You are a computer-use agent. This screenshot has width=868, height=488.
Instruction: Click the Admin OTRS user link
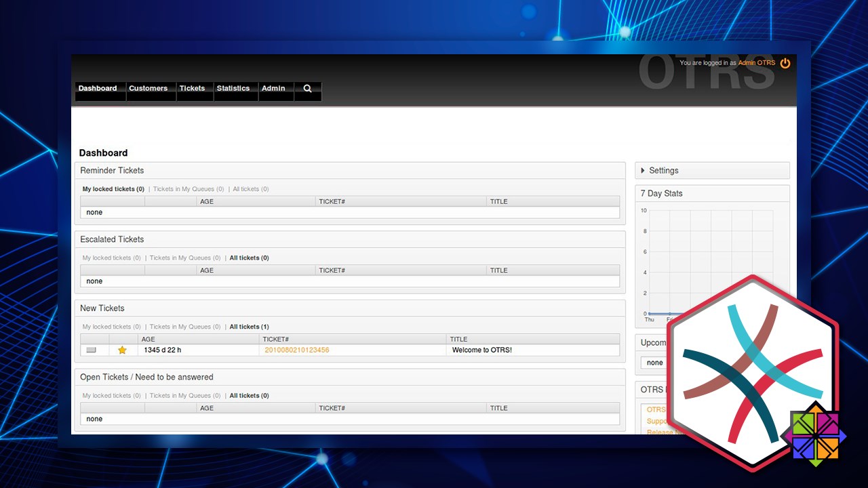point(756,63)
